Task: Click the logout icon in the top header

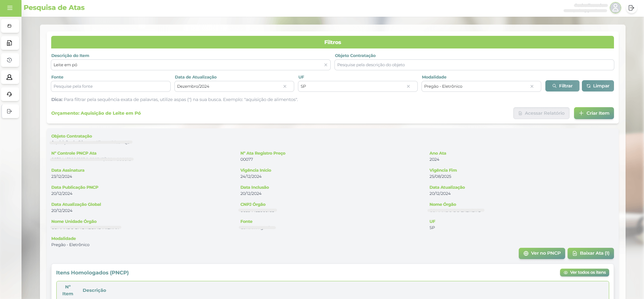Action: coord(631,8)
